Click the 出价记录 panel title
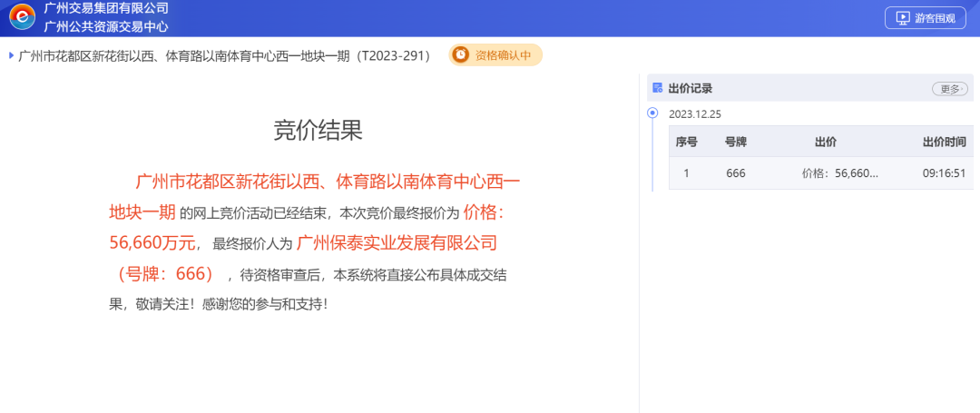 point(690,89)
